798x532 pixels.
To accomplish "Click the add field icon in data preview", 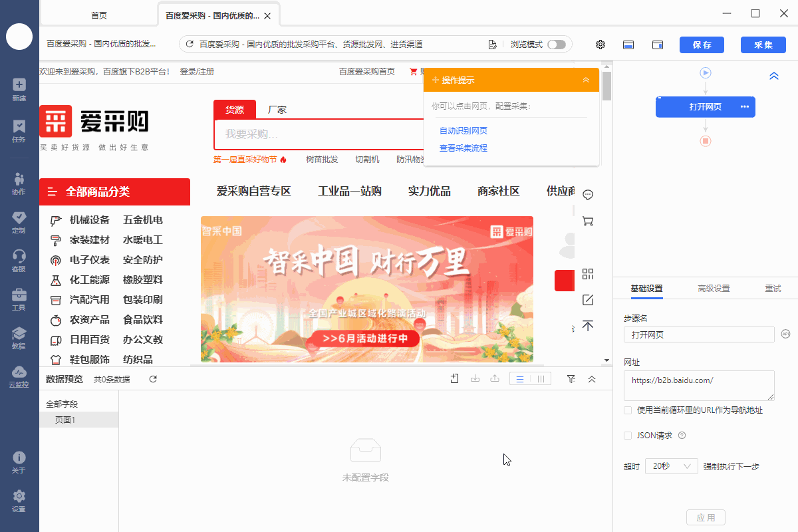I will (455, 379).
